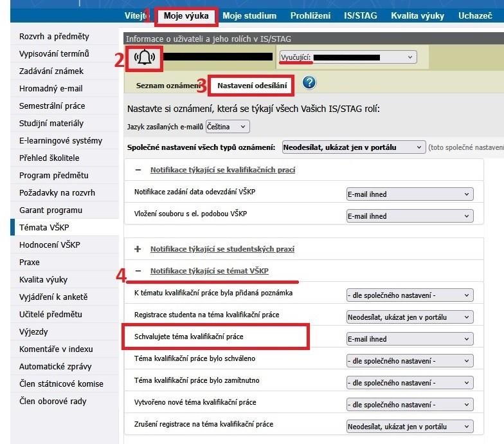Screen dimensions: 504x444
Task: Open dropdown for Zrušení registrace na téma
Action: tap(410, 426)
